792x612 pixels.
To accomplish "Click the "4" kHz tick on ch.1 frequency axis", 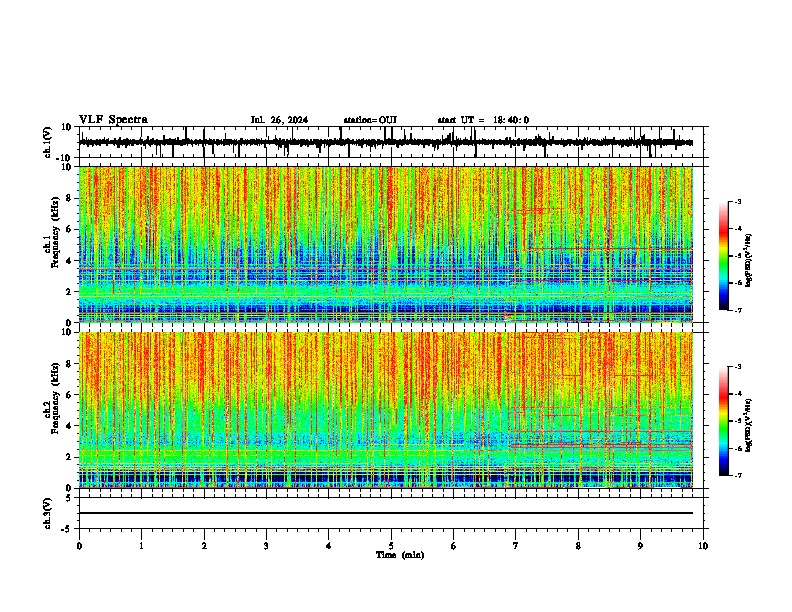I will click(69, 261).
